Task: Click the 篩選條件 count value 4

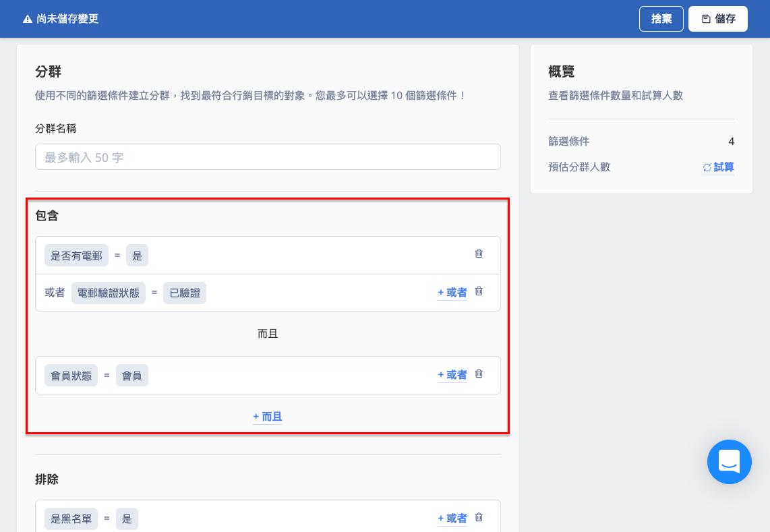Action: pyautogui.click(x=731, y=142)
